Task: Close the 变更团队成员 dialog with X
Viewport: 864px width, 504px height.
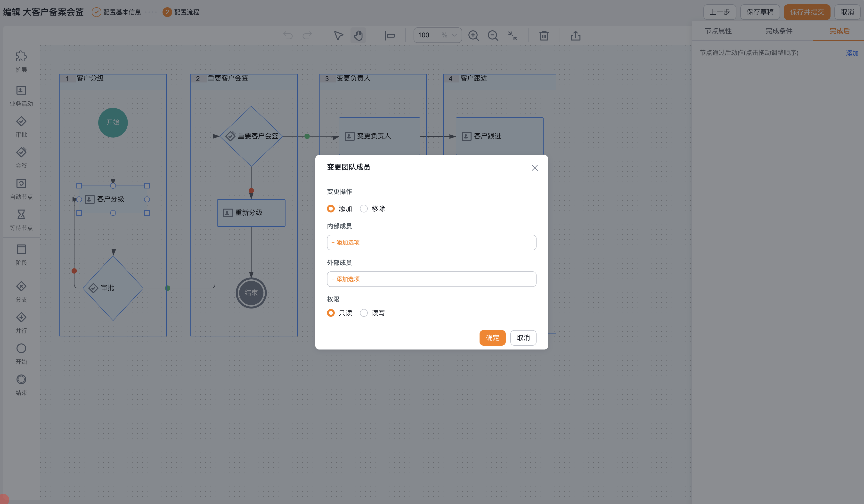Action: pos(535,168)
